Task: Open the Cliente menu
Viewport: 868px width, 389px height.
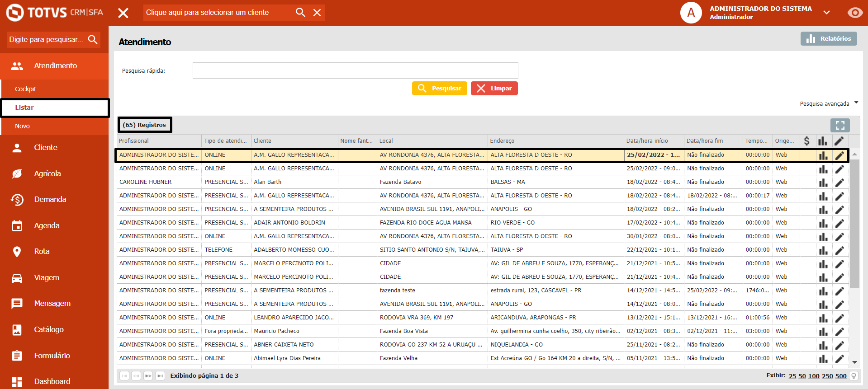Action: coord(54,148)
